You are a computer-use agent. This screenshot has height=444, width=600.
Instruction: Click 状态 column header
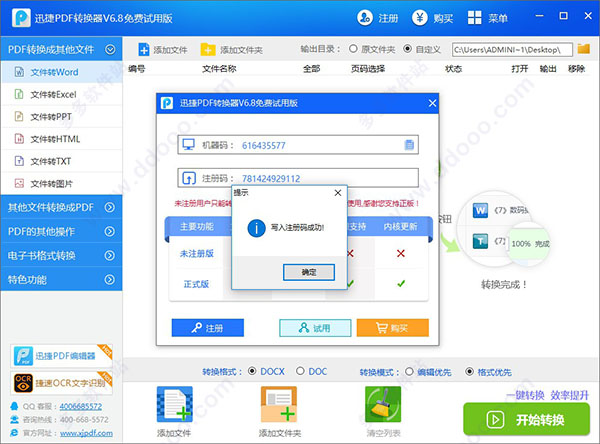[x=453, y=69]
